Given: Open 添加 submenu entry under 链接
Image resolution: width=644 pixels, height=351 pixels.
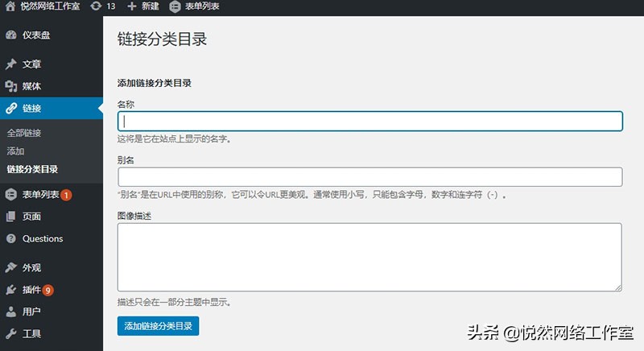Looking at the screenshot, I should [x=15, y=151].
